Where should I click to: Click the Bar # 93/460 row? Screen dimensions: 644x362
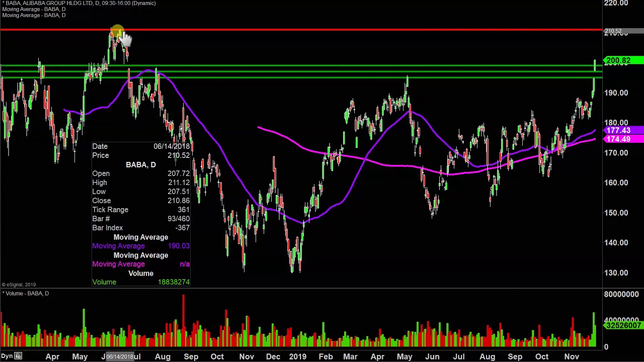coord(141,219)
